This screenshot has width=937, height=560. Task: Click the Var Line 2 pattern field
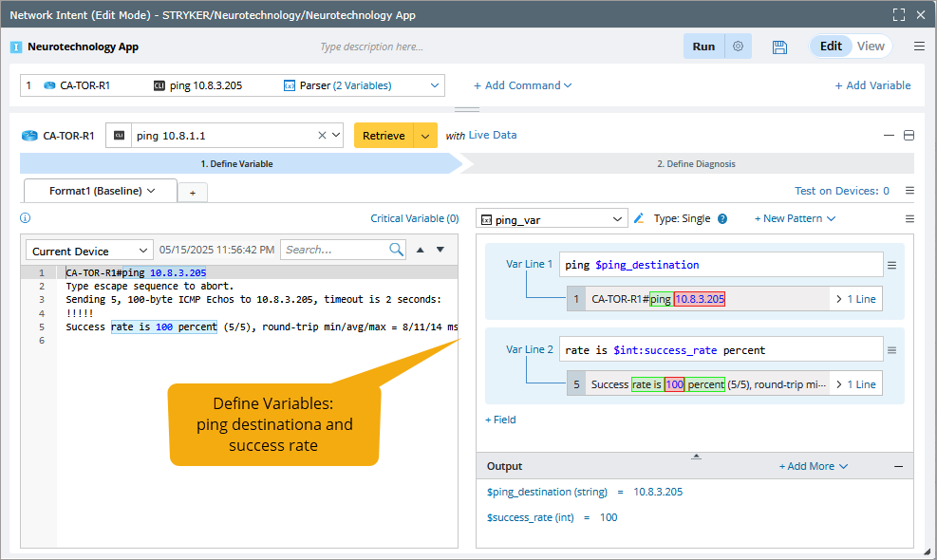coord(721,350)
